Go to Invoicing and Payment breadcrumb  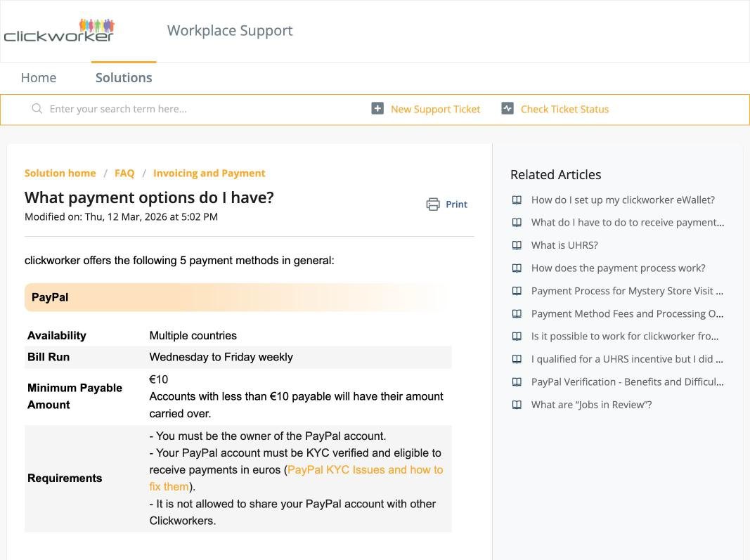209,173
